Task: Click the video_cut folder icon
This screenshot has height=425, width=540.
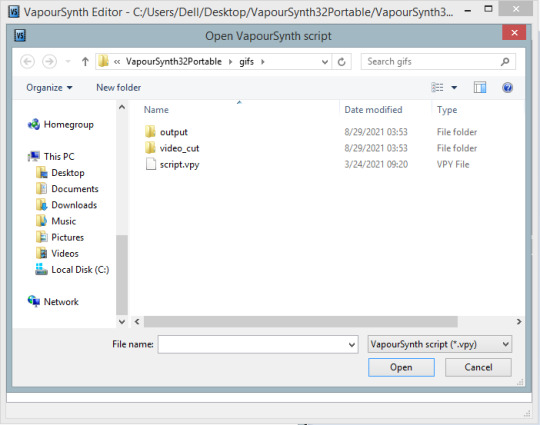Action: coord(150,148)
